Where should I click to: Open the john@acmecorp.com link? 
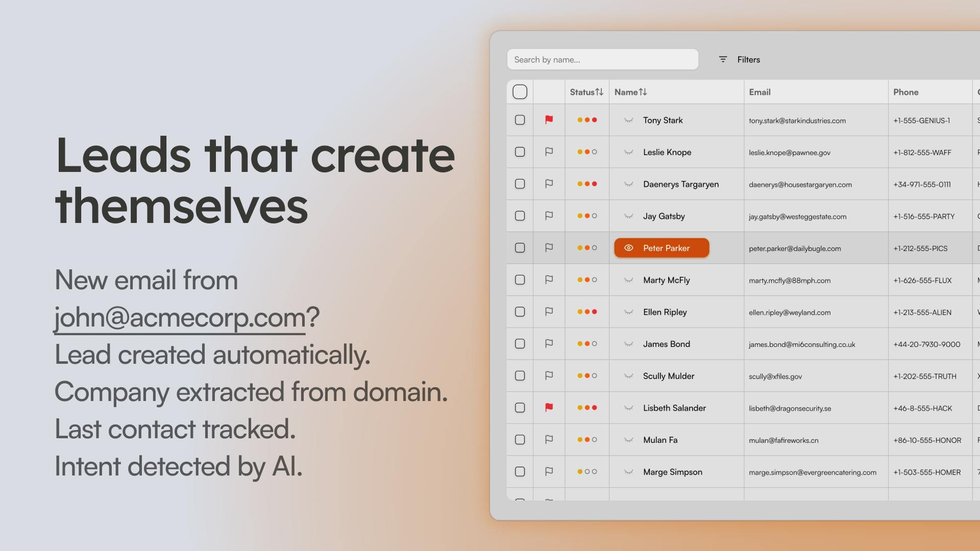[180, 317]
